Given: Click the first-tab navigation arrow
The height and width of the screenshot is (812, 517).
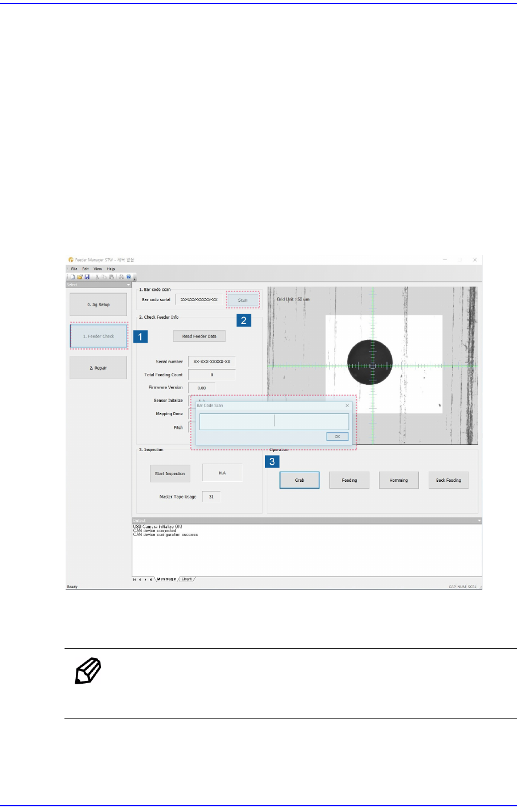Looking at the screenshot, I should (x=135, y=579).
